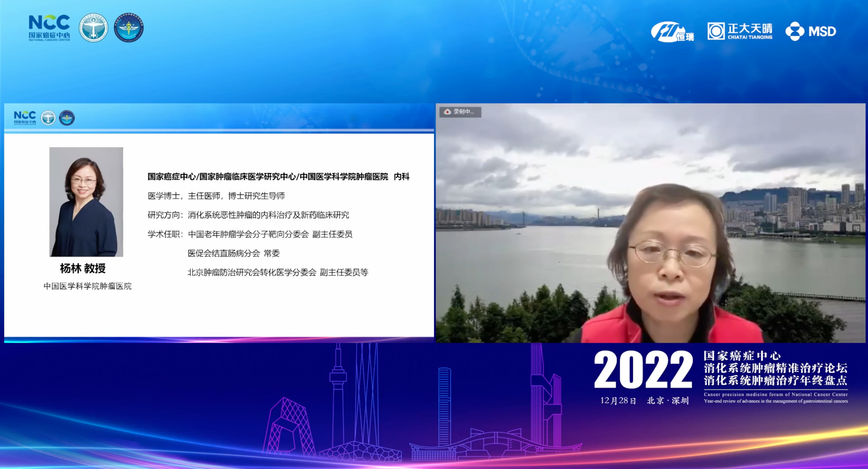Click the NCC National Cancer Center logo
The height and width of the screenshot is (469, 868).
[x=49, y=28]
